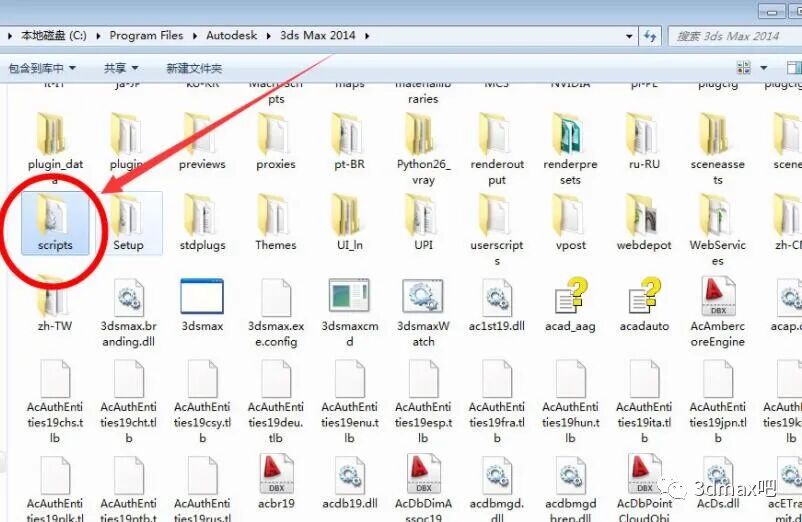Select the scripts folder
Image resolution: width=802 pixels, height=522 pixels.
point(55,223)
